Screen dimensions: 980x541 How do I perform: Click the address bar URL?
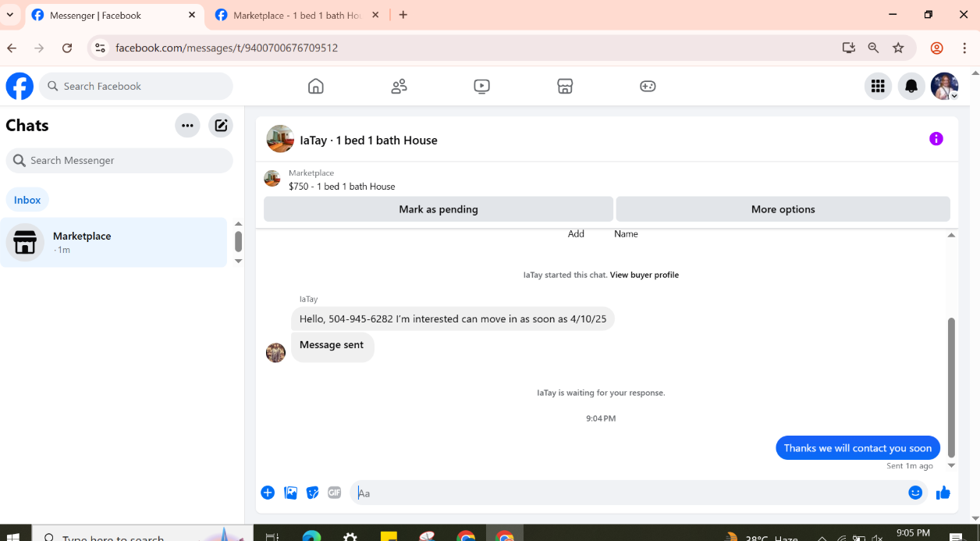[226, 48]
